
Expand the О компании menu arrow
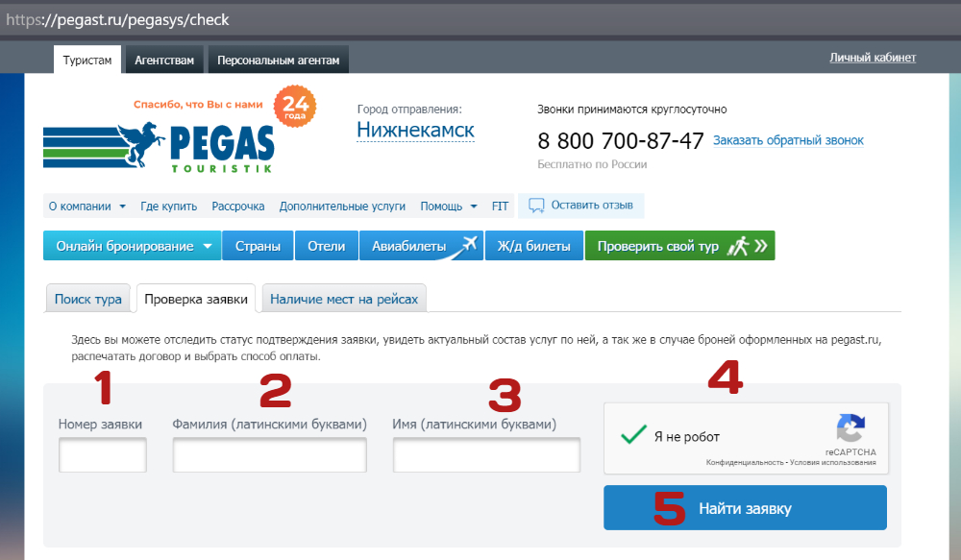(x=123, y=207)
